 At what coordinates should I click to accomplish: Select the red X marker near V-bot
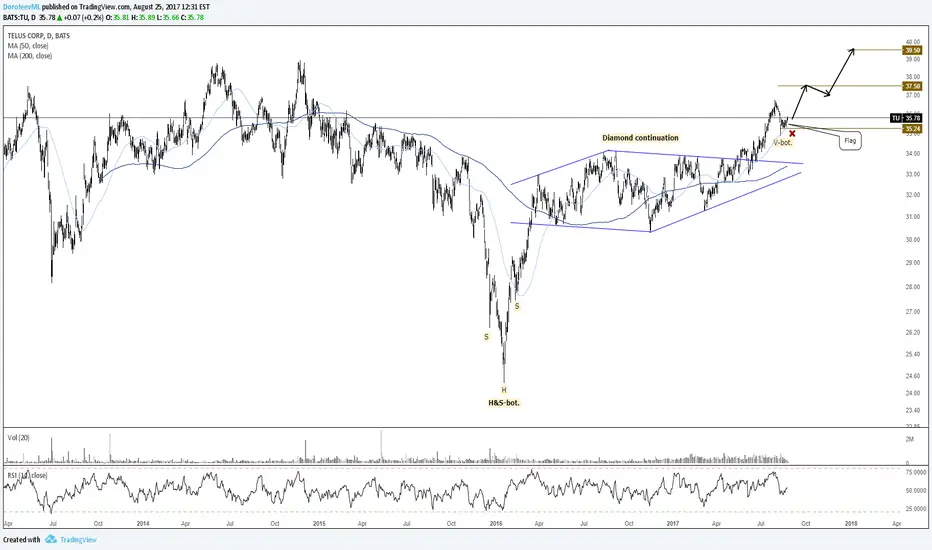click(792, 133)
